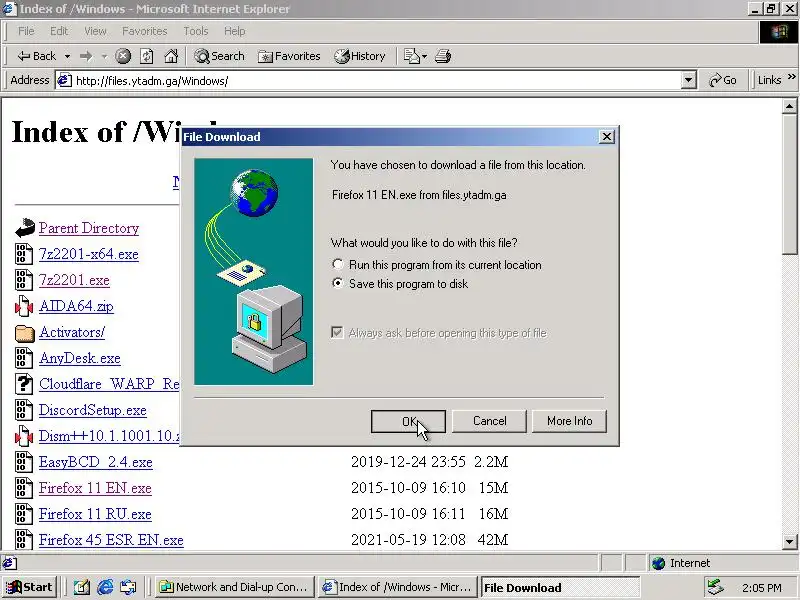Screen dimensions: 800x600
Task: Click More Info in the File Download dialog
Action: click(569, 421)
